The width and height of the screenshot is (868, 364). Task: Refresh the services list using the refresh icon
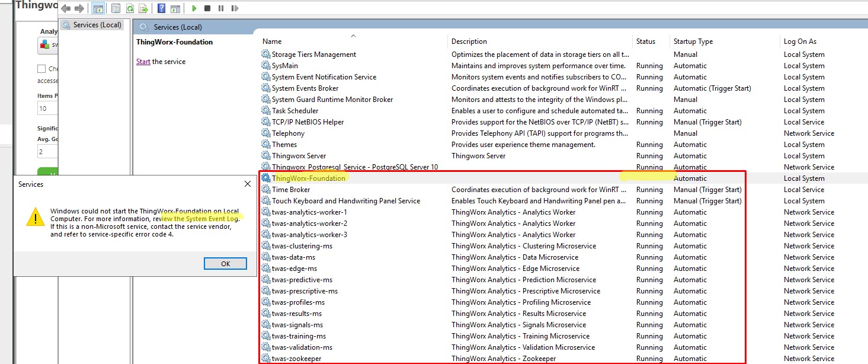pyautogui.click(x=130, y=8)
